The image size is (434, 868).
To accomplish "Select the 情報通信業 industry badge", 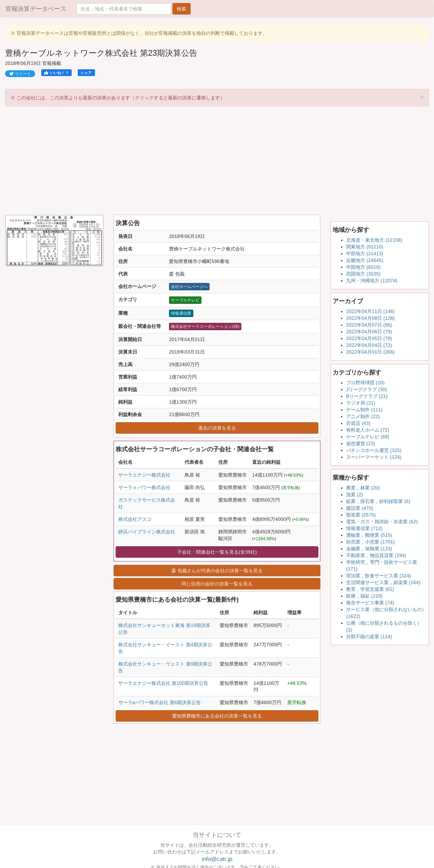I will (181, 313).
